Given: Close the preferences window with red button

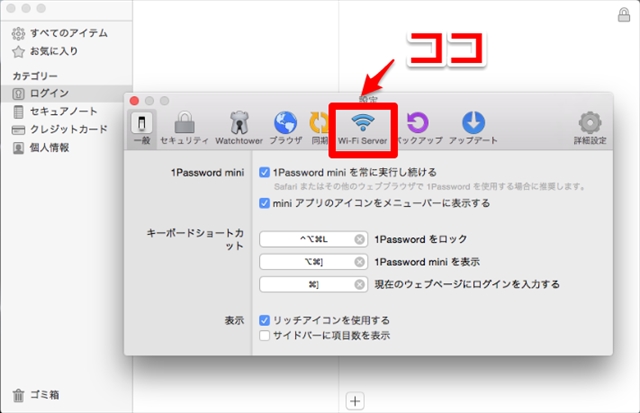Looking at the screenshot, I should click(134, 101).
